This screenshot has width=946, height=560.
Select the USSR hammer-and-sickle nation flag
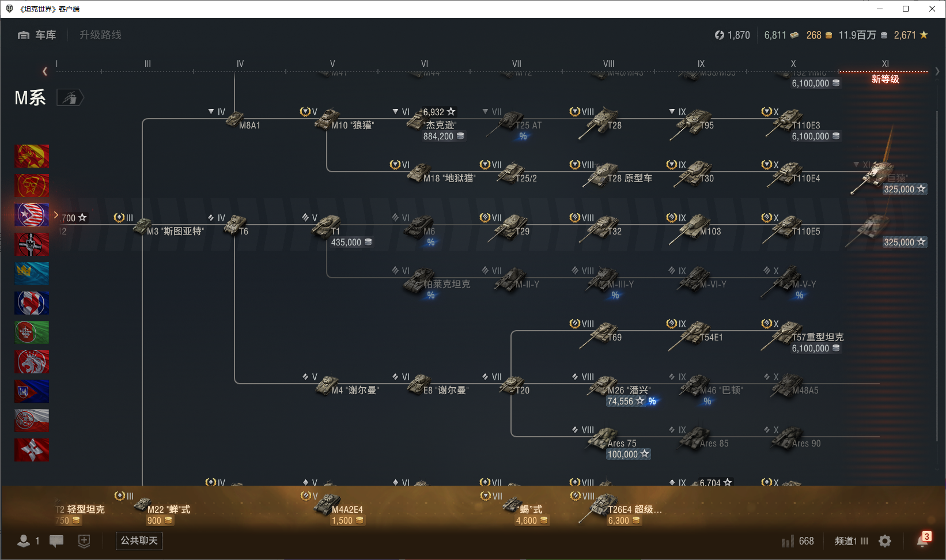pos(32,186)
